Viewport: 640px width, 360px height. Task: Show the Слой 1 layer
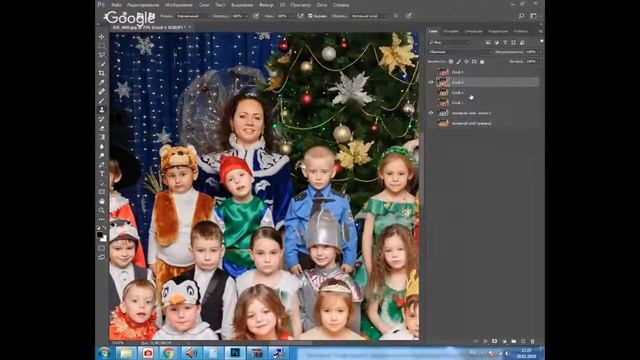[431, 102]
